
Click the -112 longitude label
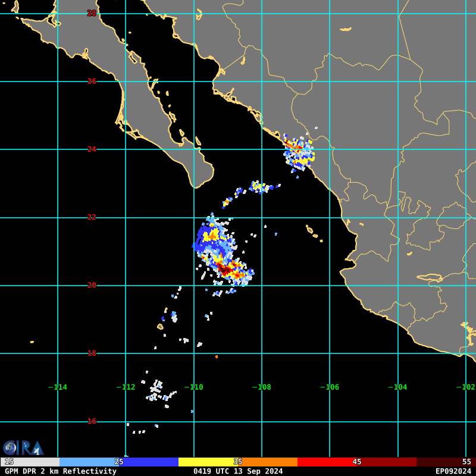126,387
